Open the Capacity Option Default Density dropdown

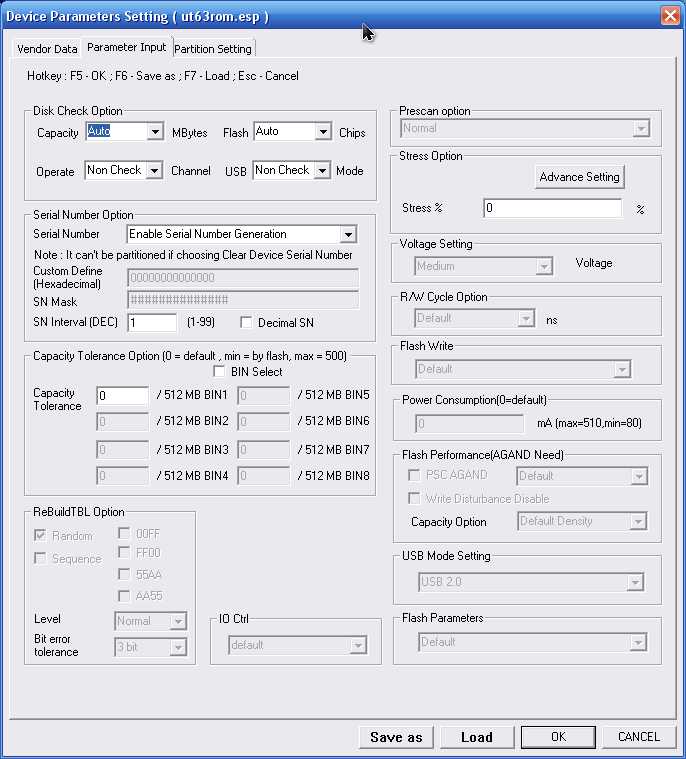click(638, 521)
